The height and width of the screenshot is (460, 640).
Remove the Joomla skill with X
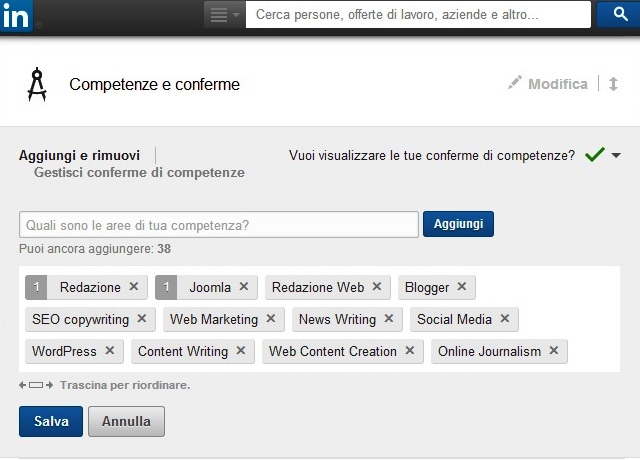coord(244,287)
